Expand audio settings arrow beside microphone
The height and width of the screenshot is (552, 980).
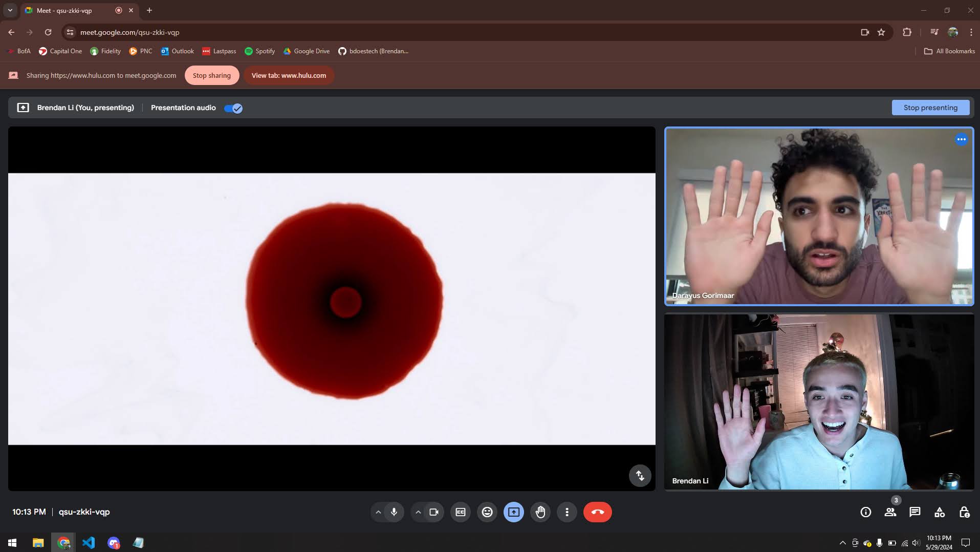pos(378,512)
